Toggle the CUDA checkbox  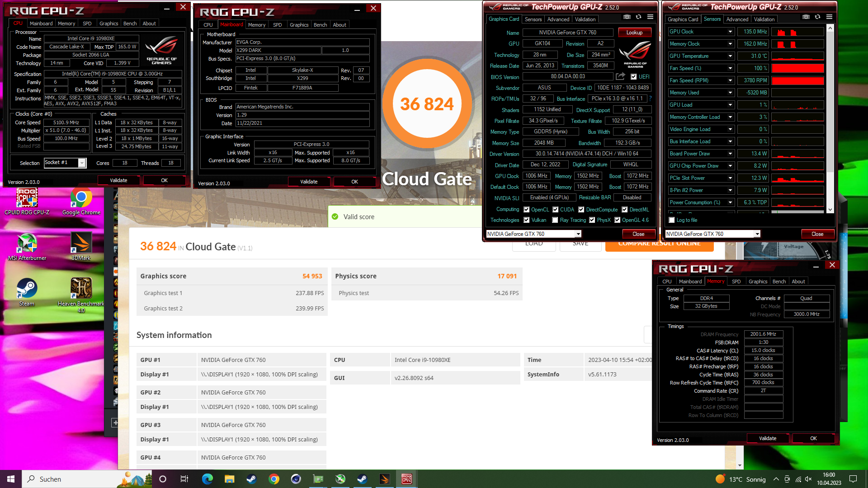tap(555, 210)
